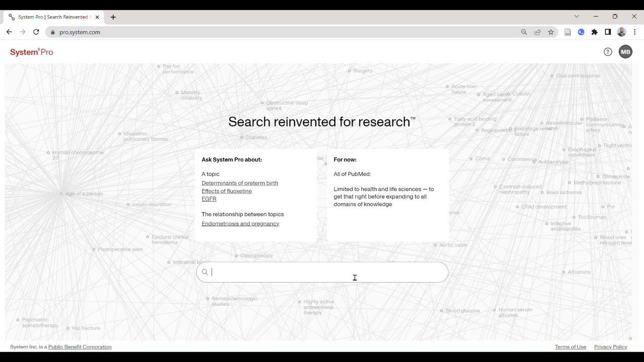Image resolution: width=644 pixels, height=362 pixels.
Task: Reload the page with refresh icon
Action: click(x=36, y=32)
